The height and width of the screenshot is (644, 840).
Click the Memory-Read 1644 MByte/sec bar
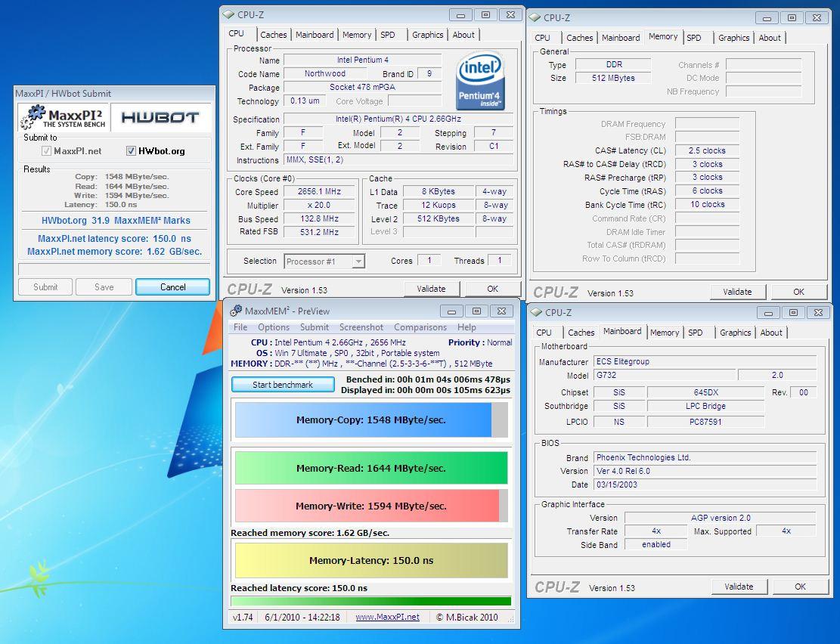(x=370, y=469)
